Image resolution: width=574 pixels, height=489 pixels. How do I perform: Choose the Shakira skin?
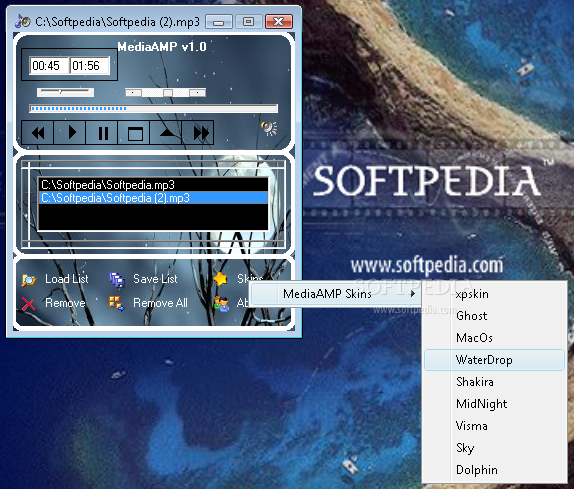pyautogui.click(x=494, y=382)
